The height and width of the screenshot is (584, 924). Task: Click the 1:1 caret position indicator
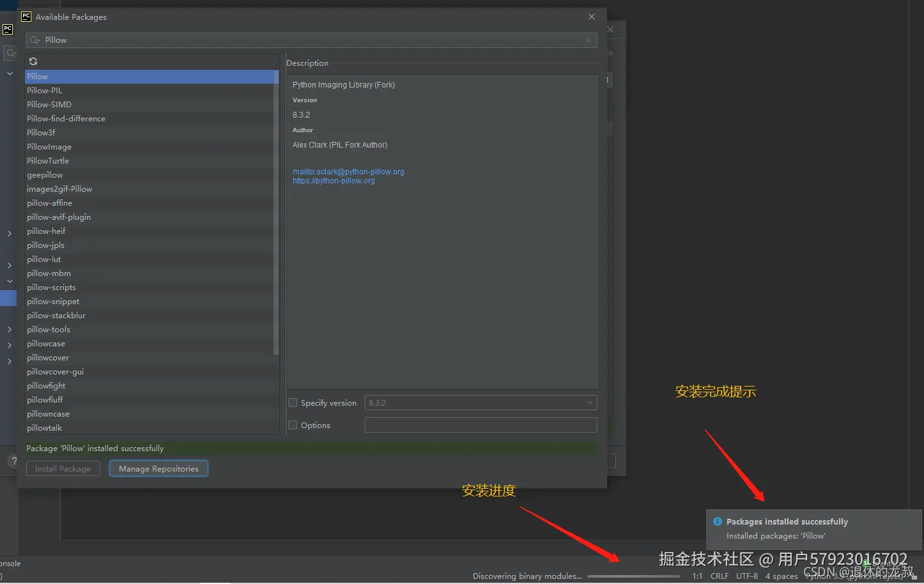coord(697,576)
